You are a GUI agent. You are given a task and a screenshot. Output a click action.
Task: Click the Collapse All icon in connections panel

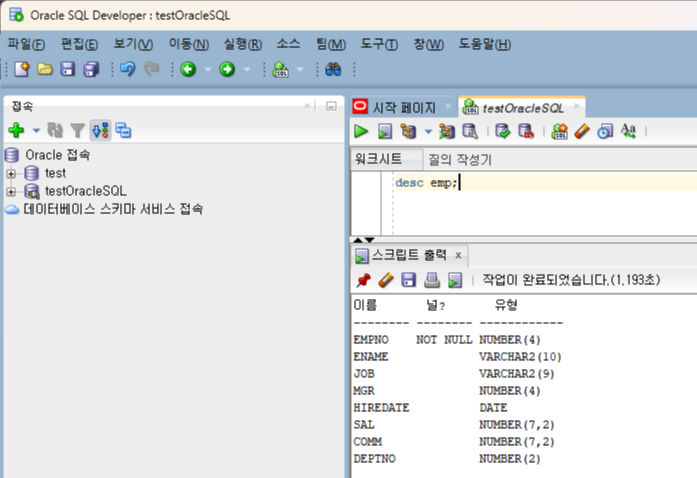(123, 130)
